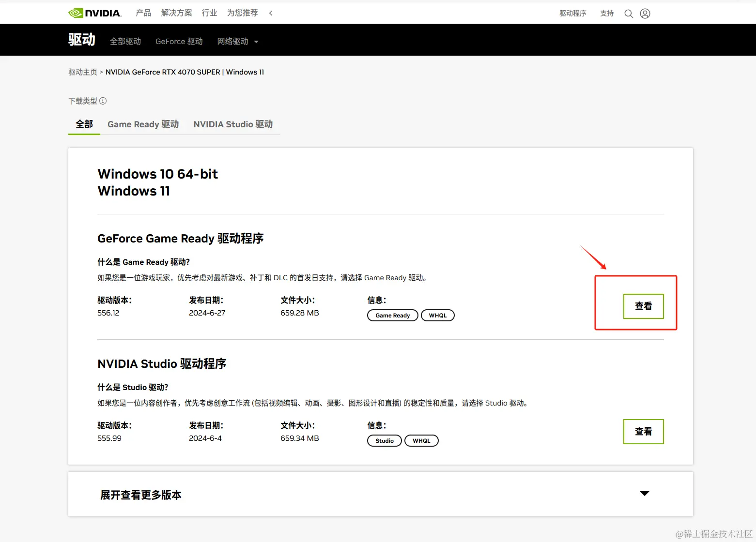
Task: Click the Studio info badge
Action: click(385, 441)
